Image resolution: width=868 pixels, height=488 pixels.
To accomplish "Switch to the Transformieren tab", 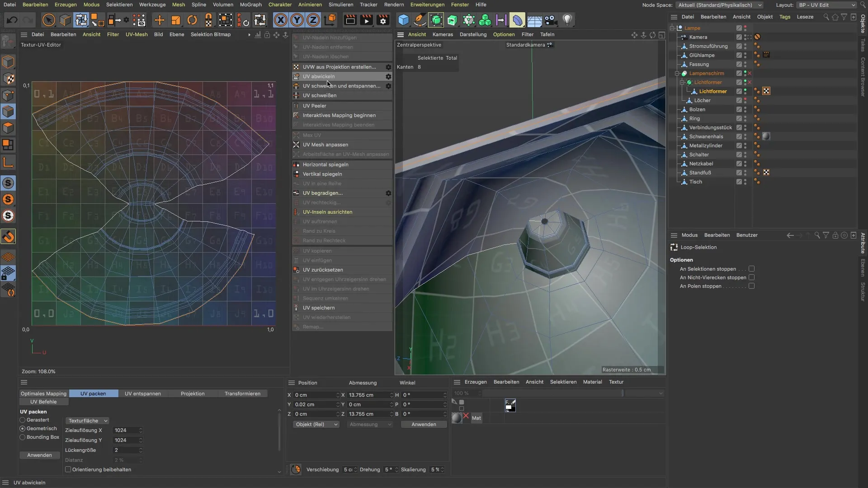I will [x=242, y=394].
